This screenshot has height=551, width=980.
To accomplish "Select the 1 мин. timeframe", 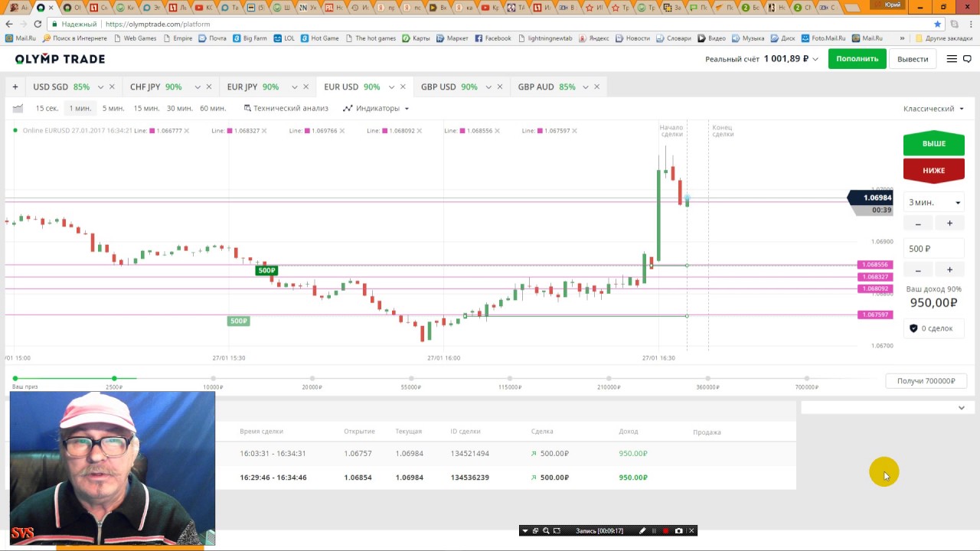I will pos(80,108).
